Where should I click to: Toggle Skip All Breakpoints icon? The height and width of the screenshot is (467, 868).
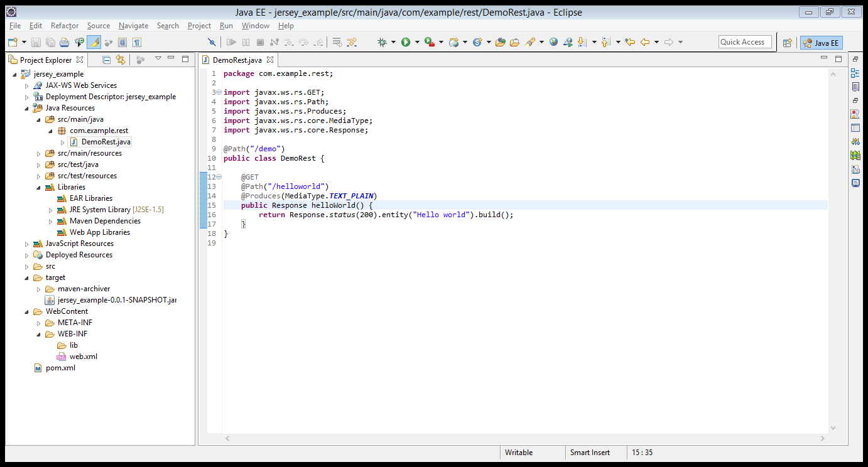tap(212, 42)
